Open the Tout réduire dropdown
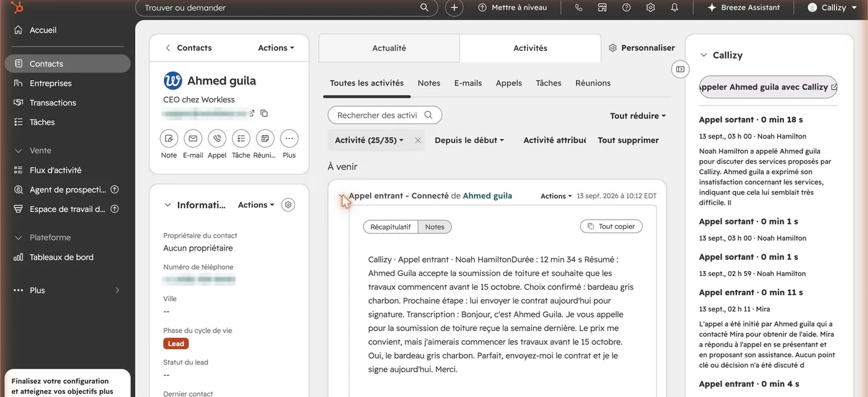Screen dimensions: 868x397 pyautogui.click(x=638, y=116)
